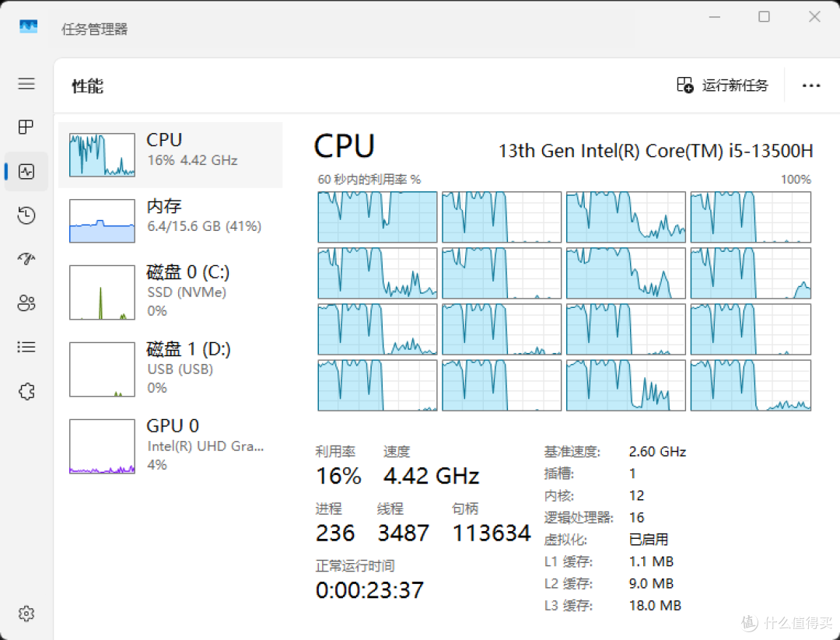The width and height of the screenshot is (840, 640).
Task: Select the 内存 memory entry
Action: click(170, 221)
